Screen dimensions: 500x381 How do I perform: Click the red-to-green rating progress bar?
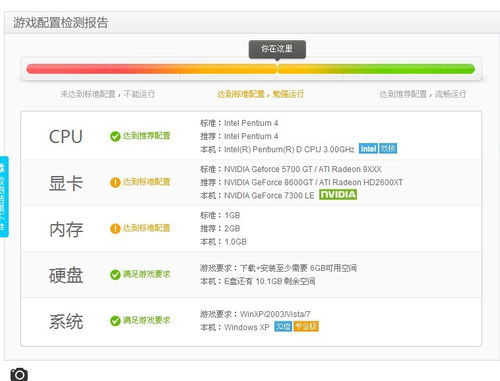coord(250,69)
